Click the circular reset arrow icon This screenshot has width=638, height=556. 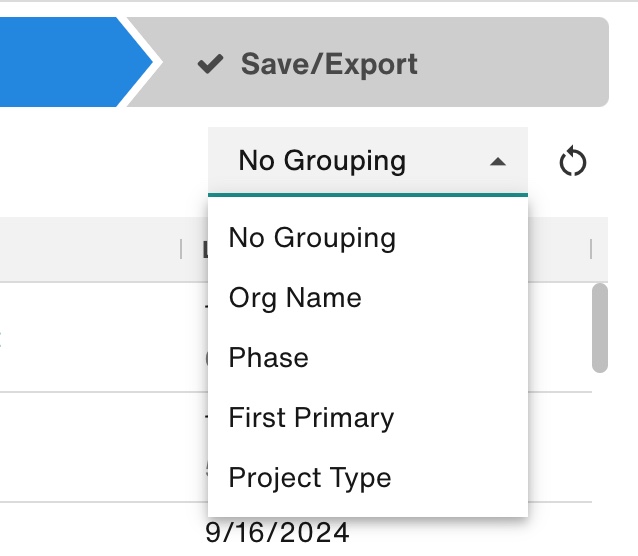coord(572,161)
